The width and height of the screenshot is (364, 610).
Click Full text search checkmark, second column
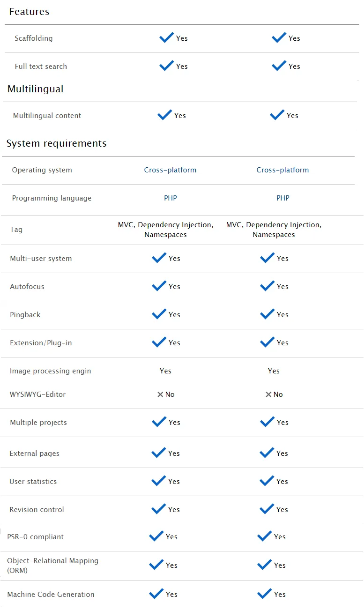point(279,66)
